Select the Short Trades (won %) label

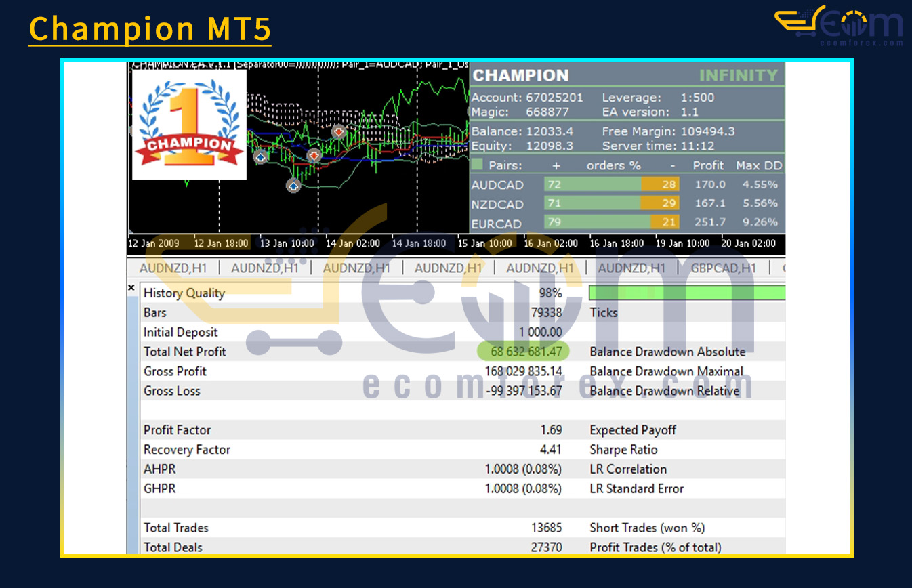[x=647, y=528]
